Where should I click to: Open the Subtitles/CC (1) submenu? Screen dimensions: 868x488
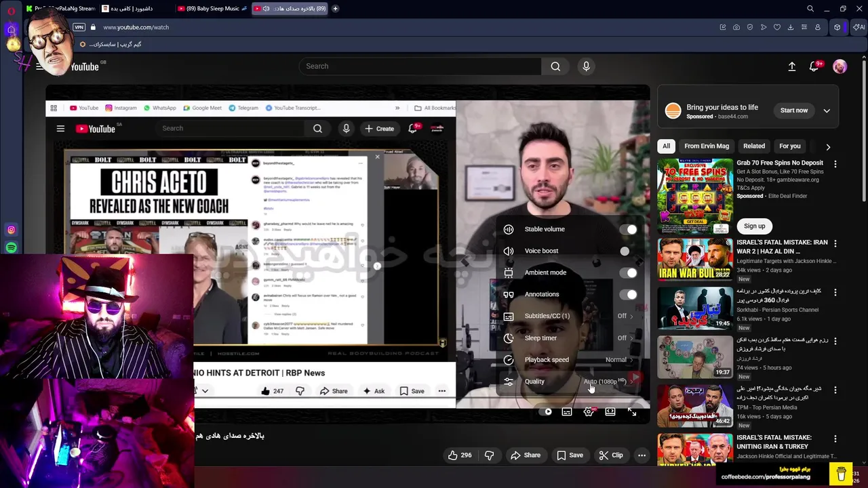pyautogui.click(x=570, y=316)
